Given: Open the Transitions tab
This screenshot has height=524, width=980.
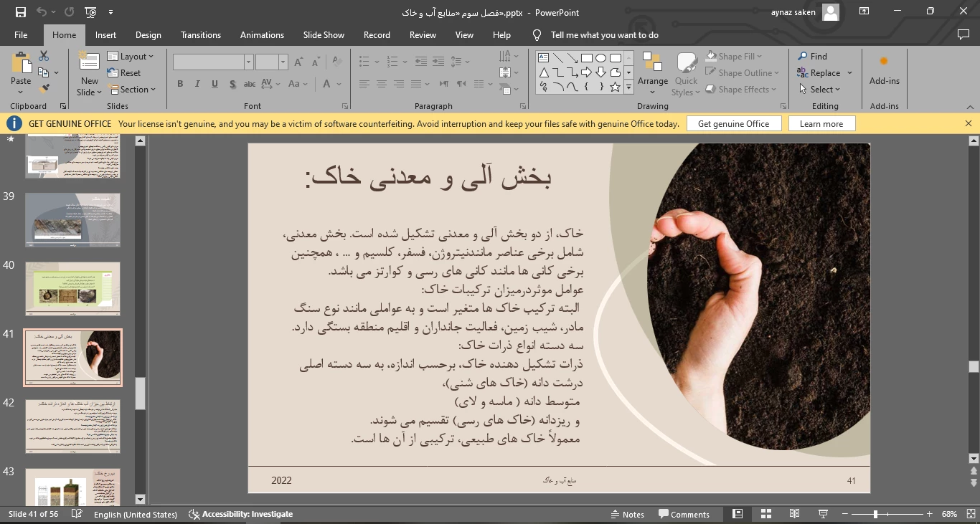Looking at the screenshot, I should click(201, 35).
